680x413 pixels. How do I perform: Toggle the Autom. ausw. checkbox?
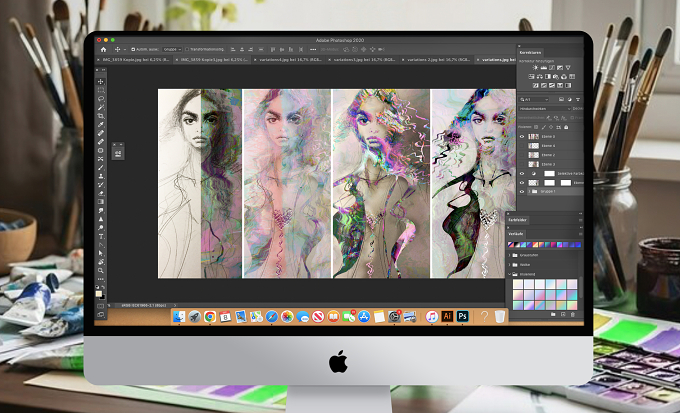point(133,49)
